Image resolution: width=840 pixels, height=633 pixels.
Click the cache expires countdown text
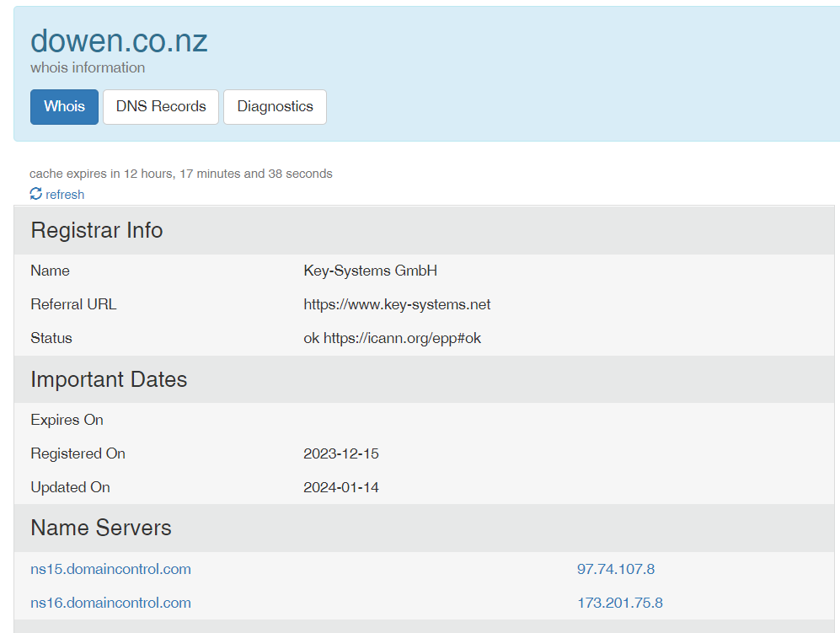tap(181, 174)
